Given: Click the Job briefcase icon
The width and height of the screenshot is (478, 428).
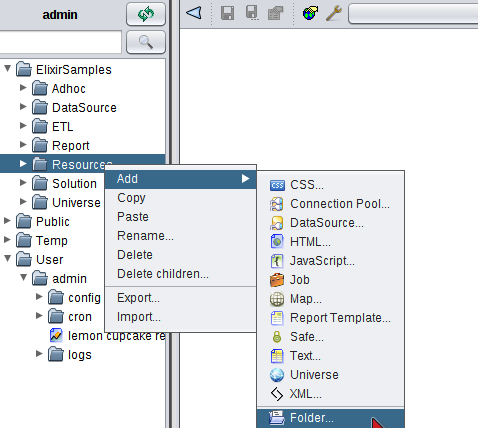Looking at the screenshot, I should [277, 280].
